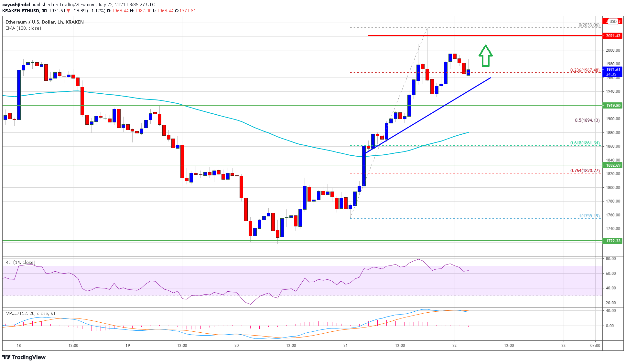Click the green support label 1919.80

613,105
